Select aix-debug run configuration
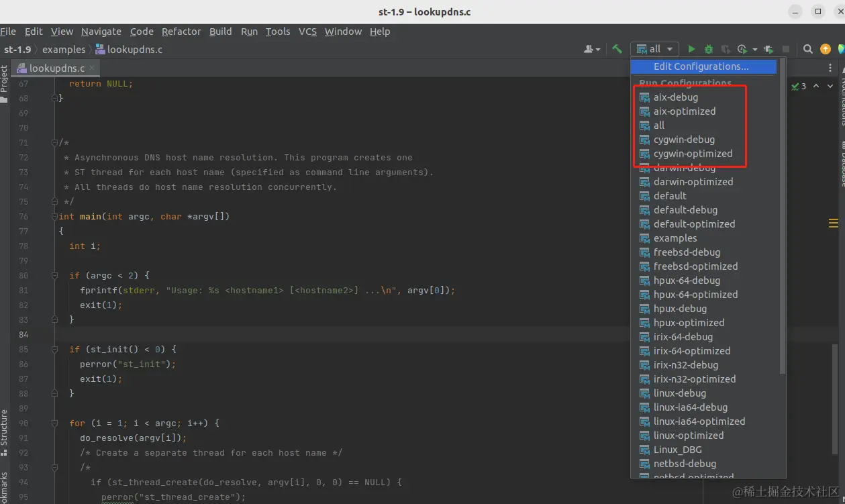 tap(703, 97)
